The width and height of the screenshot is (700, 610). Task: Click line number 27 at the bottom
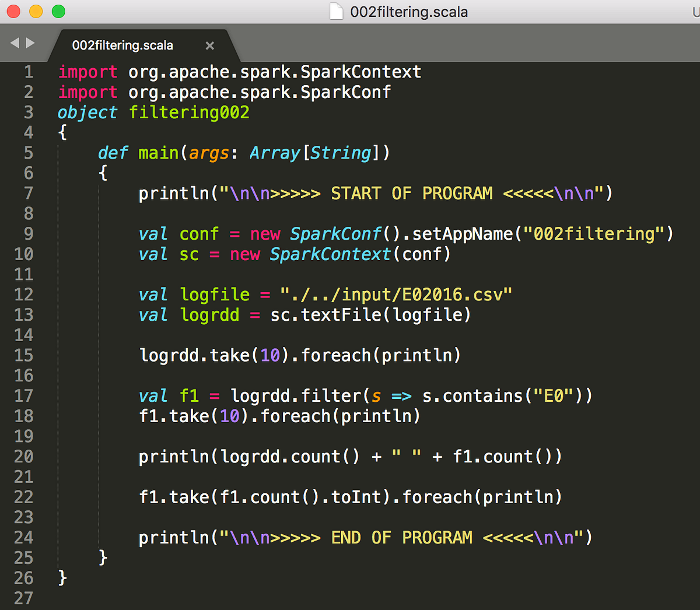tap(24, 598)
